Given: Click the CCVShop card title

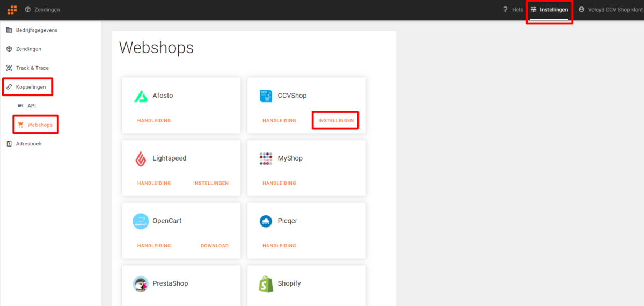Looking at the screenshot, I should (292, 96).
